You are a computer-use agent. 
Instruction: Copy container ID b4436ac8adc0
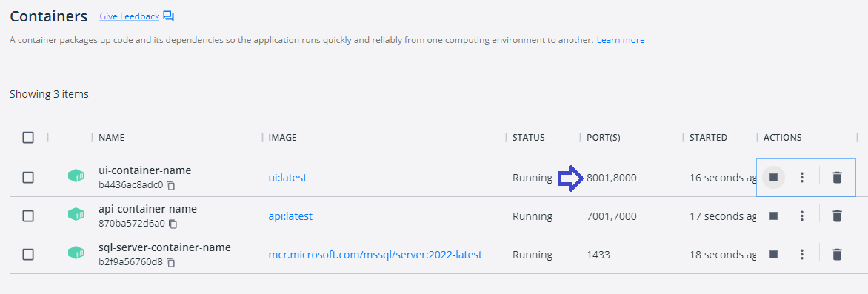(x=172, y=185)
